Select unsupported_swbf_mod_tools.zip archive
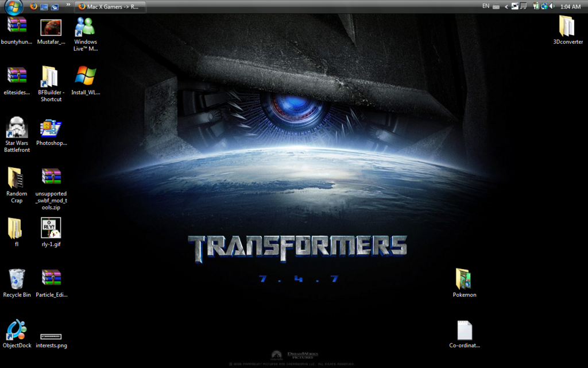588x368 pixels. tap(51, 189)
